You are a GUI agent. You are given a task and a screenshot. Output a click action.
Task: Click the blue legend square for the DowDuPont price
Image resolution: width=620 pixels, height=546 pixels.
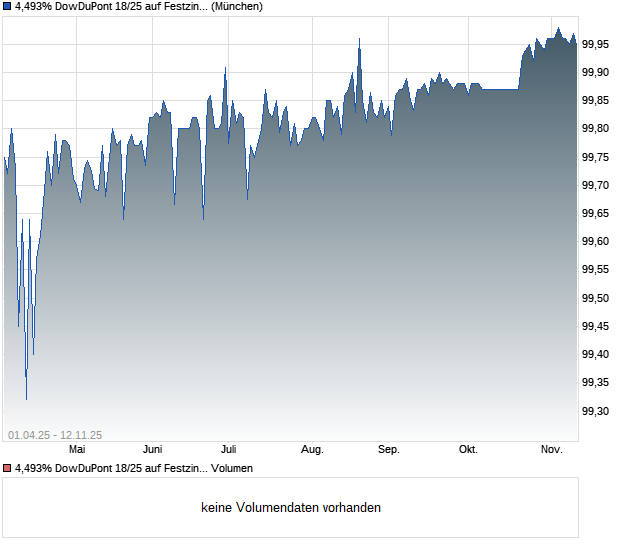pos(7,7)
